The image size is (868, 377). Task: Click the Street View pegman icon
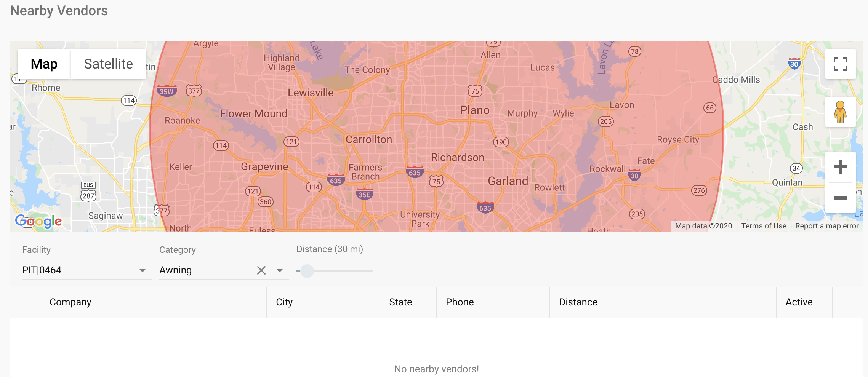point(840,112)
